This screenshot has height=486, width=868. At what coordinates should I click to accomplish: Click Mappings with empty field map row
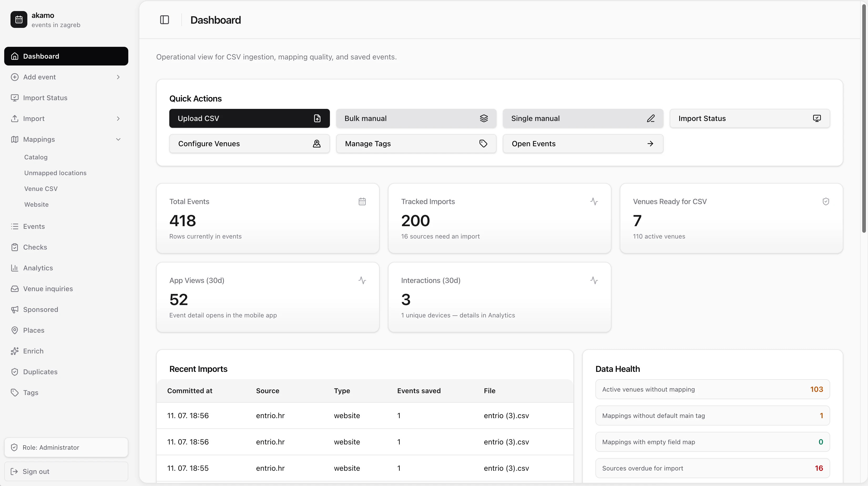[x=712, y=442]
